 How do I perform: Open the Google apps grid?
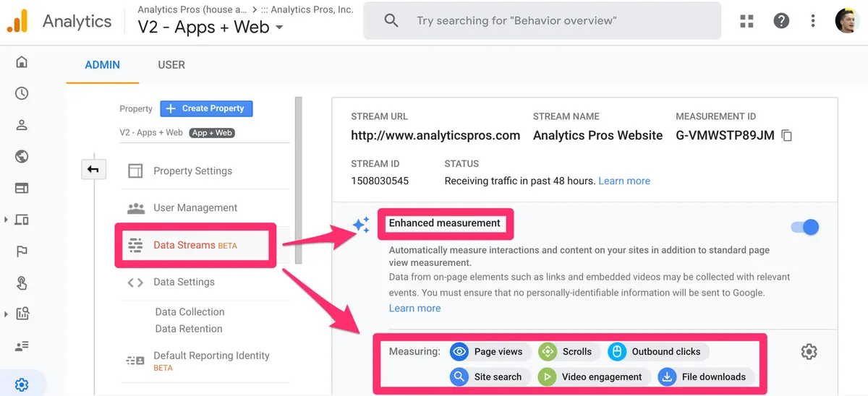click(747, 21)
